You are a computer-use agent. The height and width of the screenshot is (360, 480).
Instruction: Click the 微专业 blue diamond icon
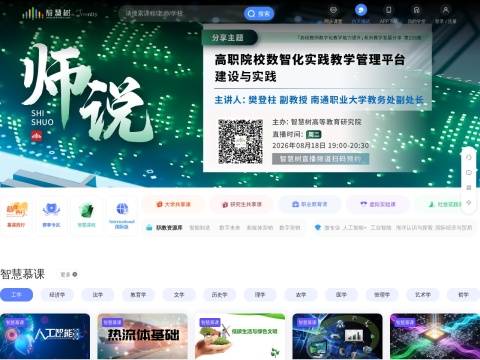(318, 228)
